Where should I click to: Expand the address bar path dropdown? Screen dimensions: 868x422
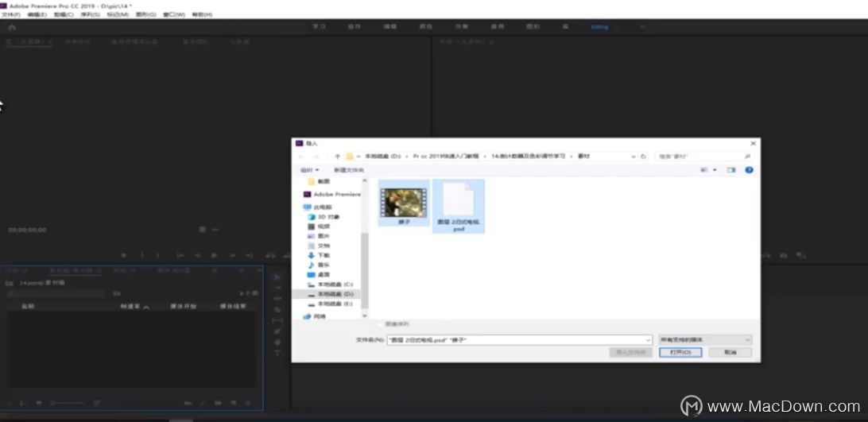(x=635, y=157)
